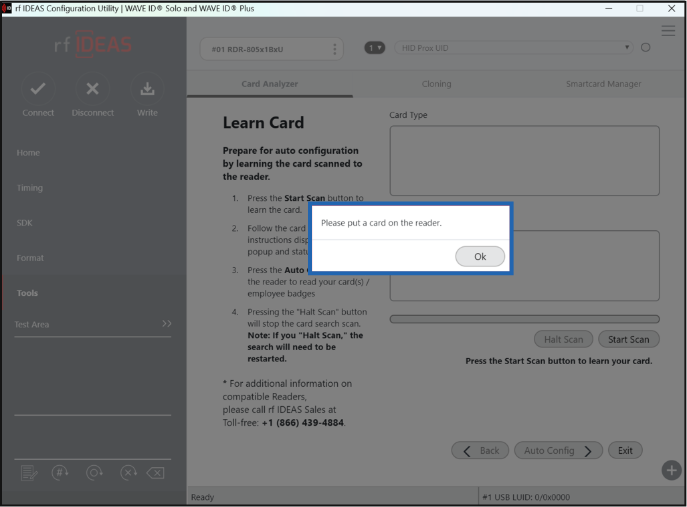Click the 'Please put a card on the reader.' message
Image resolution: width=687 pixels, height=507 pixels.
[x=381, y=223]
